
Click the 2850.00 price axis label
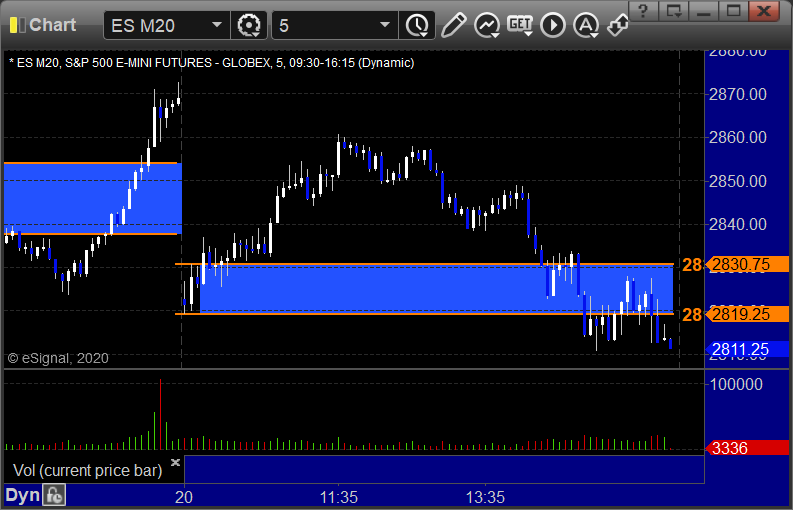pos(738,181)
